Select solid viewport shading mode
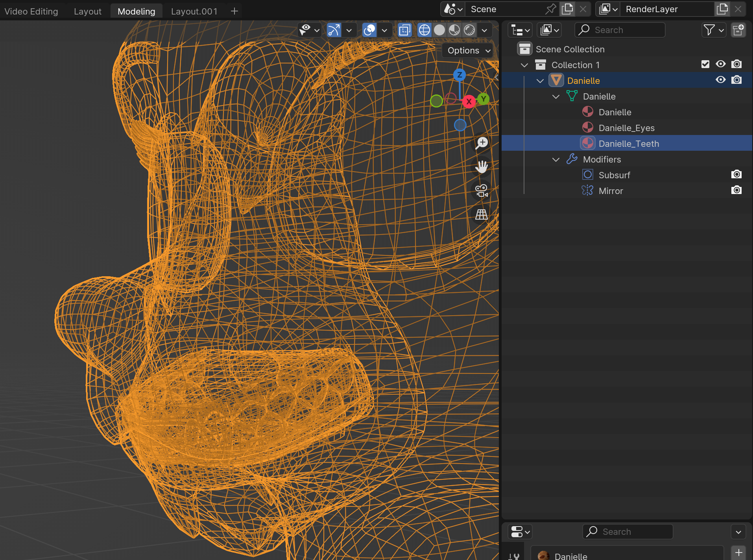Screen dimensions: 753x560 (x=439, y=30)
